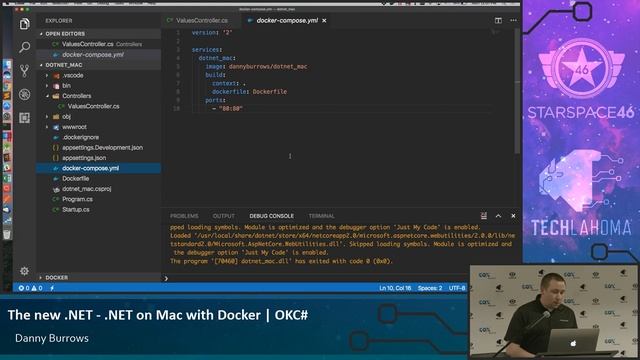Collapse the DOTNET_MAC folder section
640x360 pixels.
pos(99,65)
